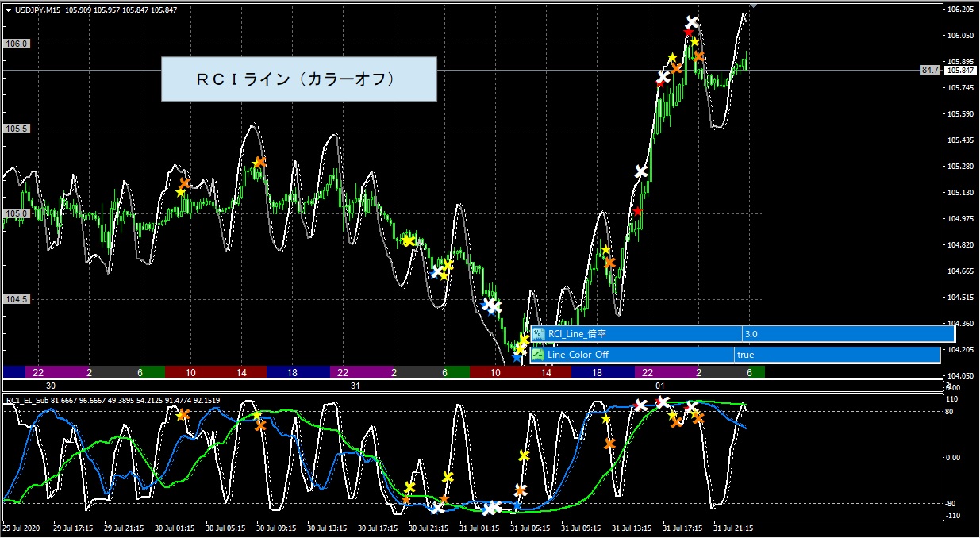Select the Line_Color_Off parameter row
This screenshot has height=538, width=980.
click(736, 355)
